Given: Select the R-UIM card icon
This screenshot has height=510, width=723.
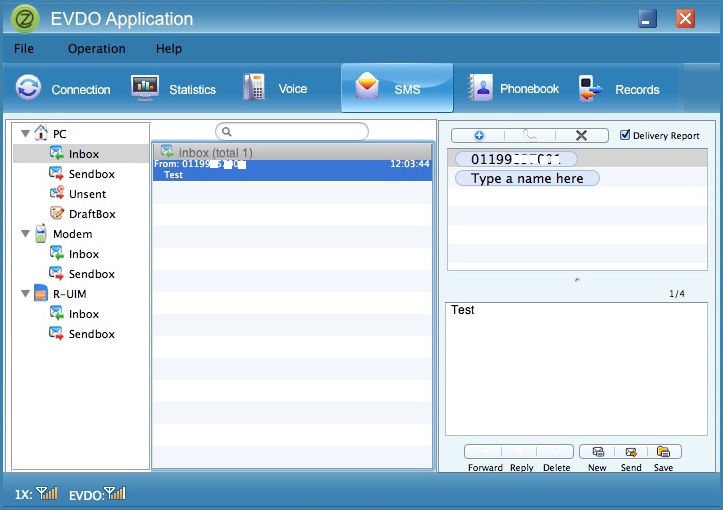Looking at the screenshot, I should coord(41,293).
